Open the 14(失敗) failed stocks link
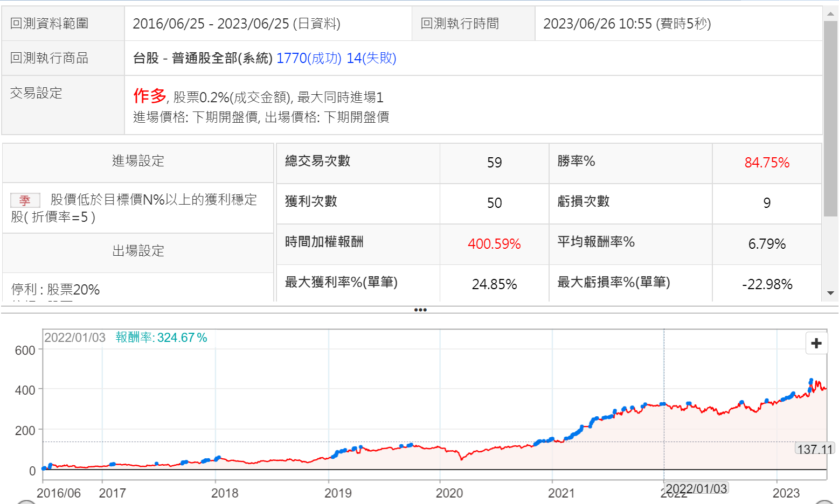Image resolution: width=839 pixels, height=504 pixels. click(x=371, y=58)
